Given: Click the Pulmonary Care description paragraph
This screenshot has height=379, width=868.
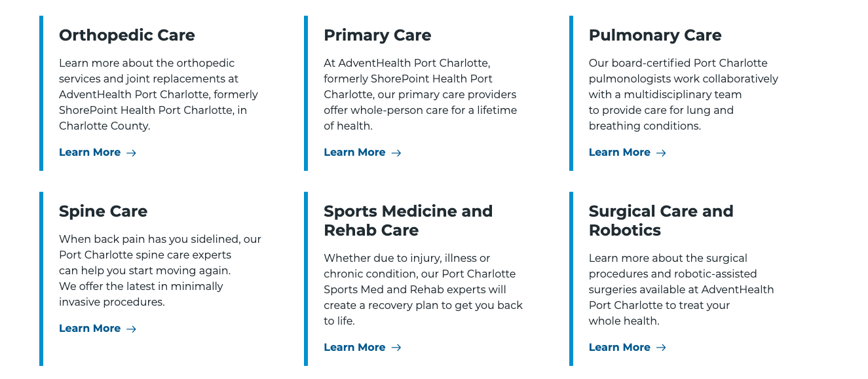Looking at the screenshot, I should tap(683, 95).
